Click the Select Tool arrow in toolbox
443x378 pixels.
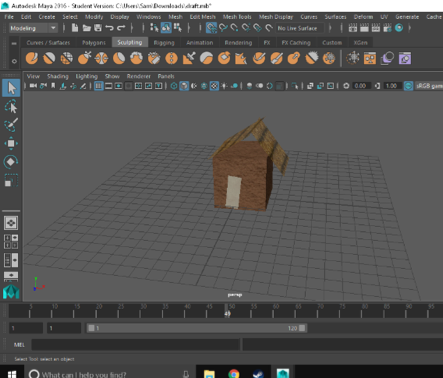click(11, 88)
